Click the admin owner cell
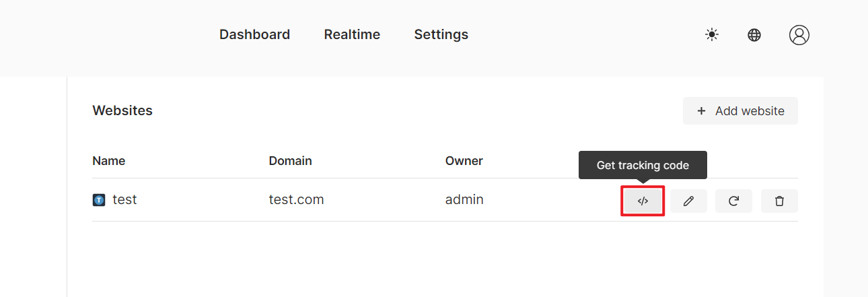868x297 pixels. [464, 200]
